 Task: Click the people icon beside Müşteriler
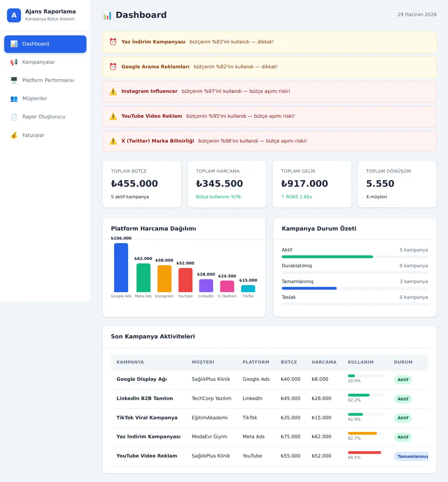[14, 99]
